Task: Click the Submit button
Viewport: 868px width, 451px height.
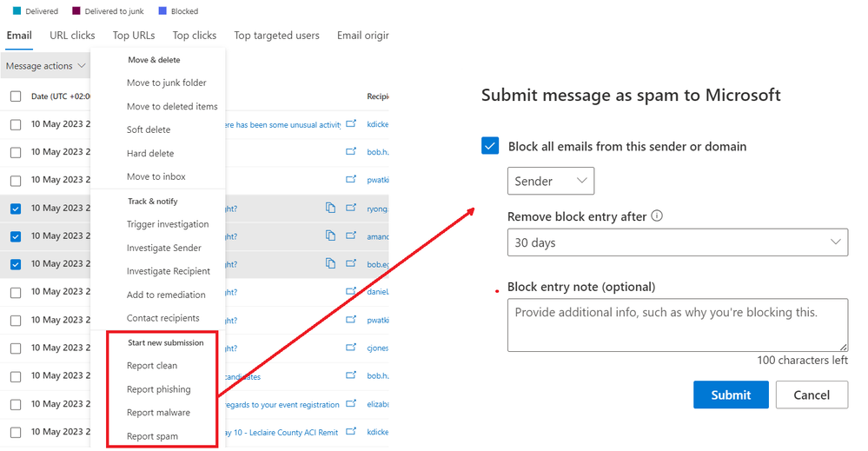Action: pyautogui.click(x=731, y=395)
